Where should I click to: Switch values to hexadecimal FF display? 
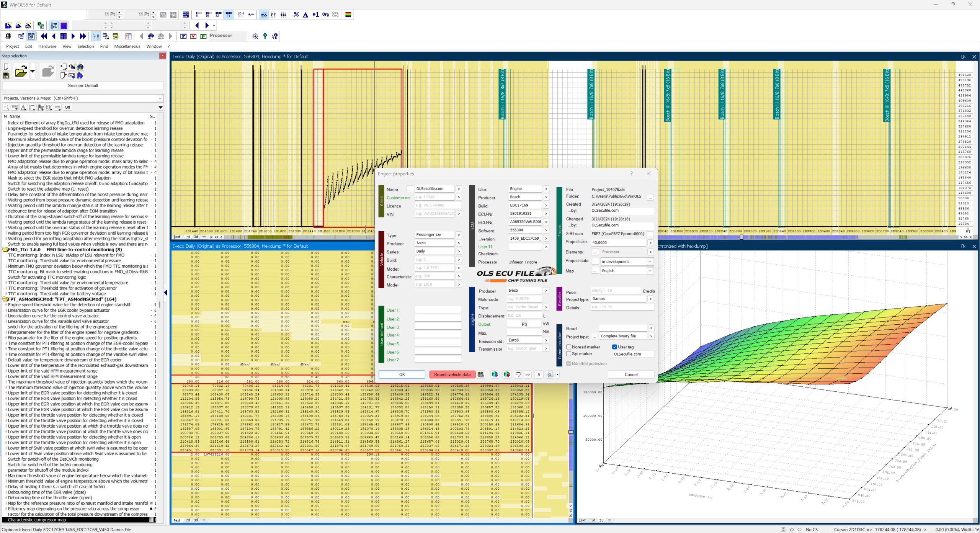tap(273, 15)
